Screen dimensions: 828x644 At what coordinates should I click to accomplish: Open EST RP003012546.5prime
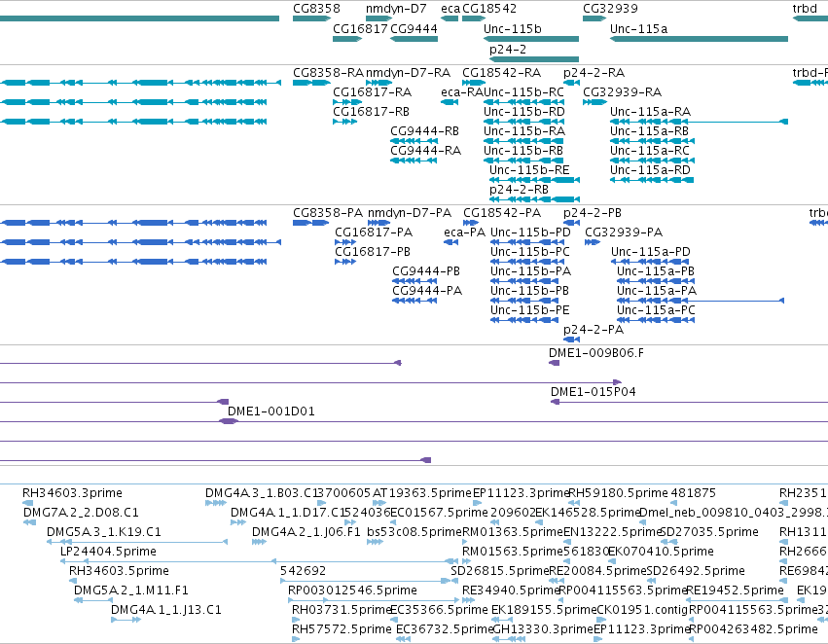352,590
